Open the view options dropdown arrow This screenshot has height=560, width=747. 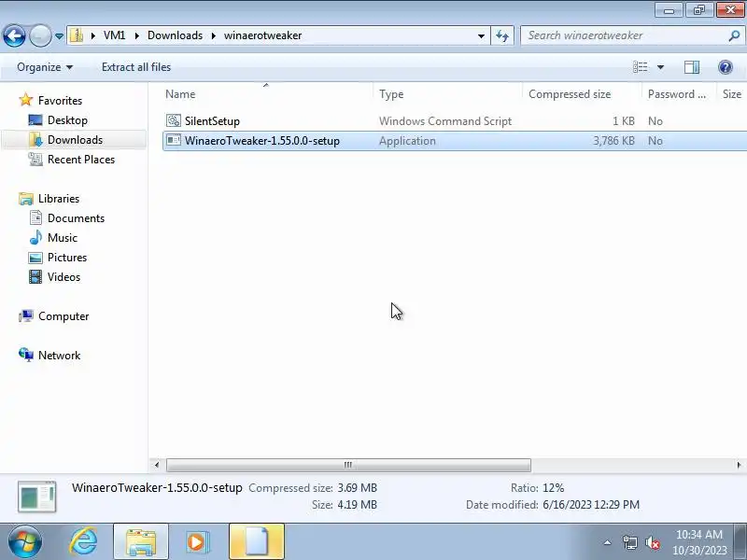coord(661,67)
